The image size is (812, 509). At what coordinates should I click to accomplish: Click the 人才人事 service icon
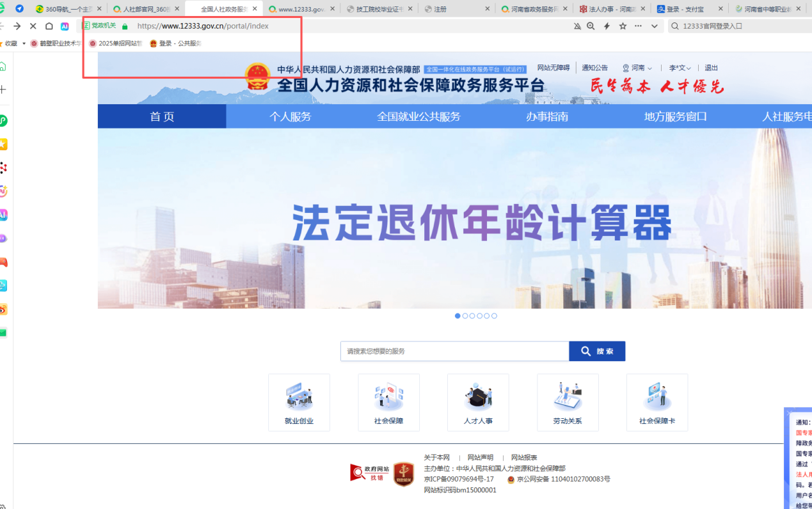coord(478,402)
